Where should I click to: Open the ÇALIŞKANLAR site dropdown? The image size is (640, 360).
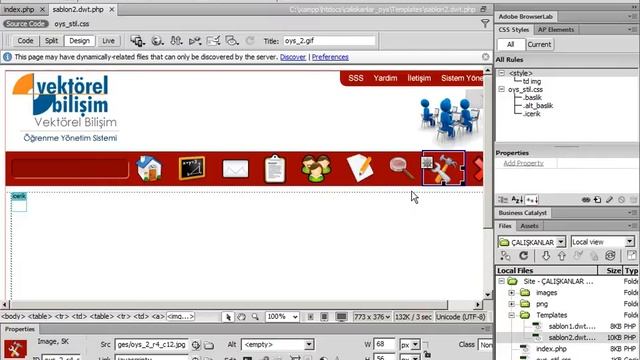(561, 242)
